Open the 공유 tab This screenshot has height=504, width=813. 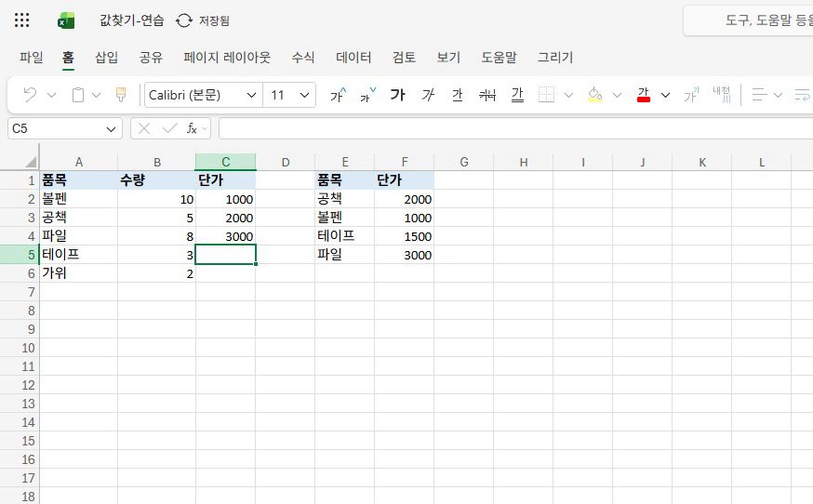tap(151, 57)
